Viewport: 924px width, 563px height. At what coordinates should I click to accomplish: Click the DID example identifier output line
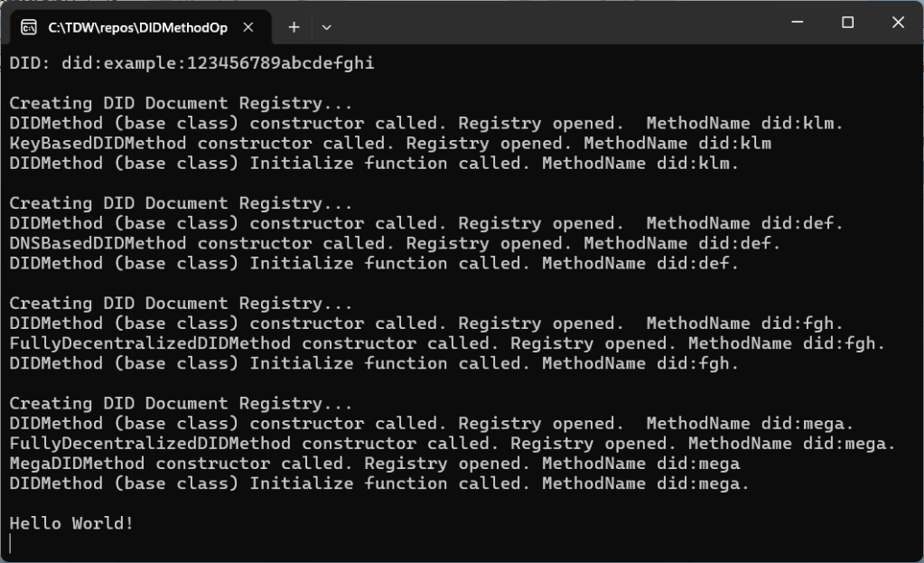[191, 63]
